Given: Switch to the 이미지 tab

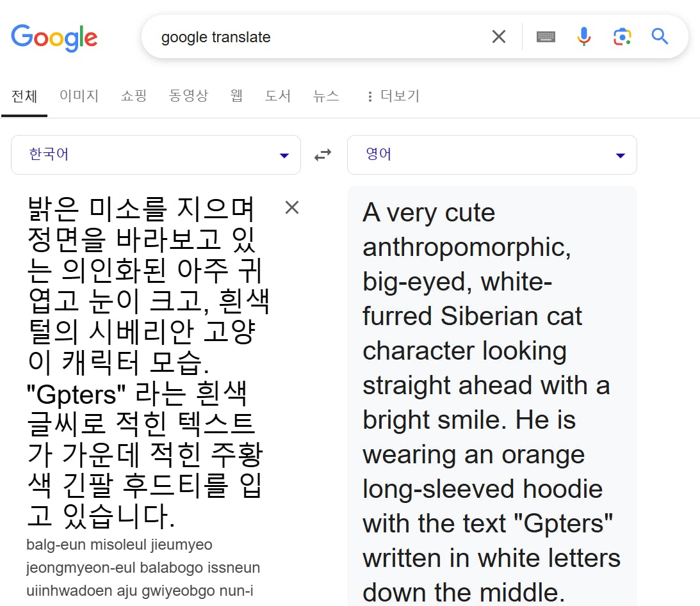Looking at the screenshot, I should [79, 97].
